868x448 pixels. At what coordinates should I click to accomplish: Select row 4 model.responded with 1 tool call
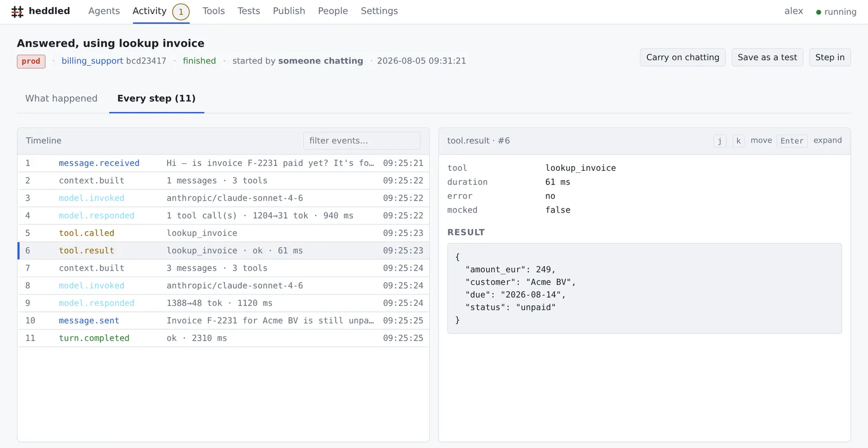point(224,215)
